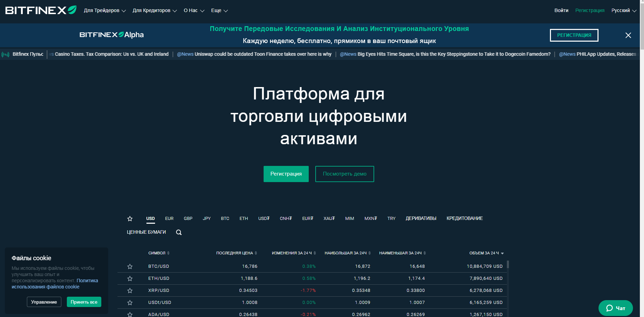Click the outlined РЕГИСТРАЦИЯ banner button

[x=574, y=35]
